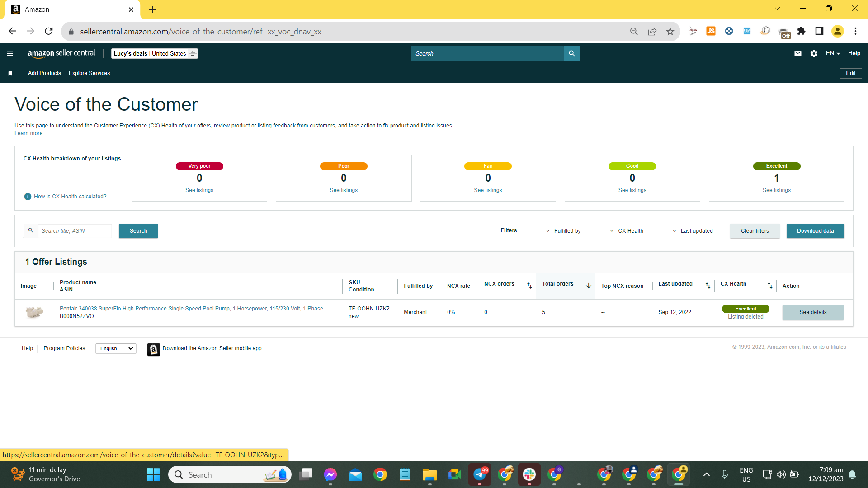The image size is (868, 488).
Task: Select the Amazon browser tab
Action: tap(72, 9)
